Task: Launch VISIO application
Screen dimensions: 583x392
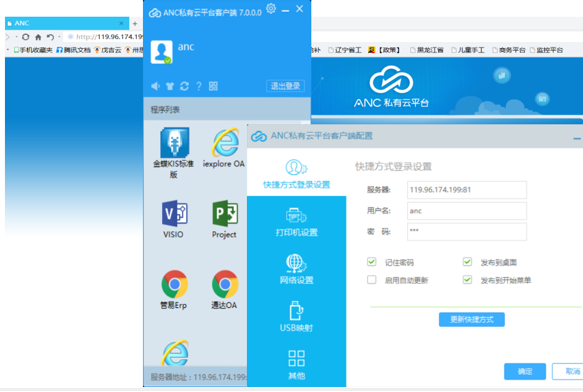Action: (x=174, y=219)
